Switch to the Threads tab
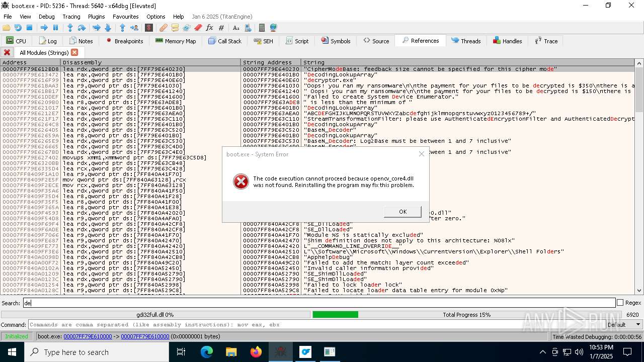This screenshot has width=644, height=362. 466,41
